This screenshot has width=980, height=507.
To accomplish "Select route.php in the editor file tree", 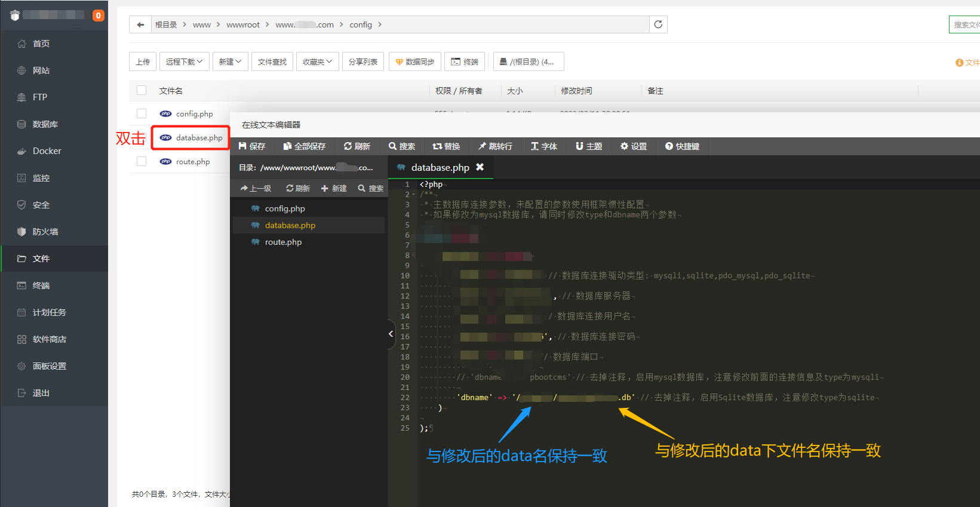I will (309, 242).
